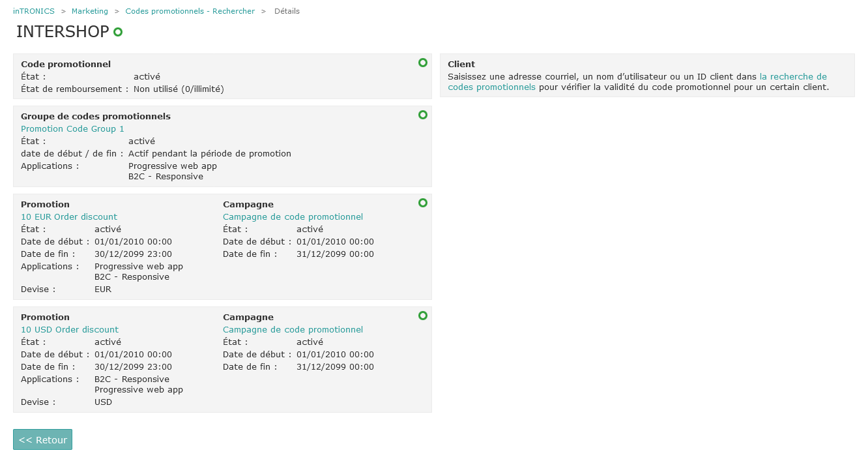The height and width of the screenshot is (459, 868).
Task: Open Codes promotionnels - Rechercher breadcrumb
Action: [190, 10]
